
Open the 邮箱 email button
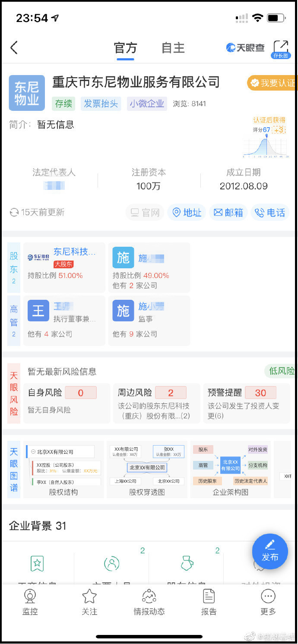[228, 212]
